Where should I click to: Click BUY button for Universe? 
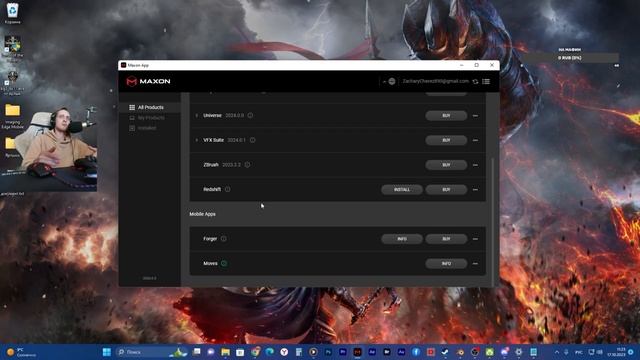(x=446, y=116)
